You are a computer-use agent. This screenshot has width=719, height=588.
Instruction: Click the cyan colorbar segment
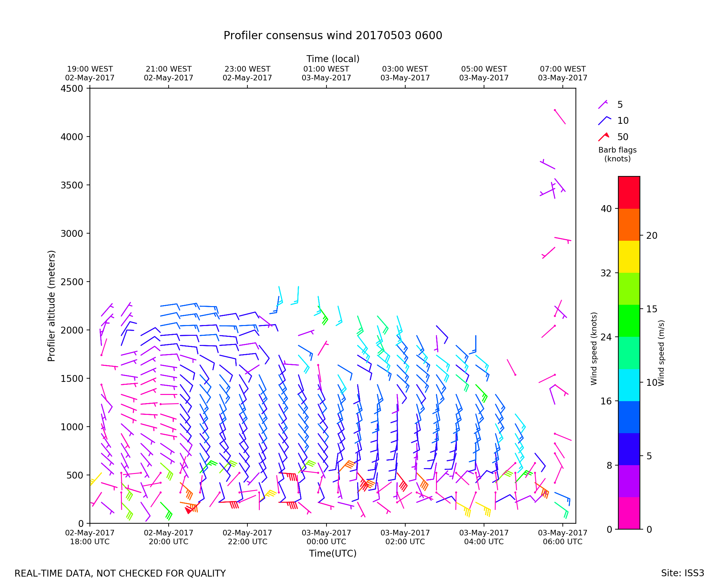click(629, 385)
